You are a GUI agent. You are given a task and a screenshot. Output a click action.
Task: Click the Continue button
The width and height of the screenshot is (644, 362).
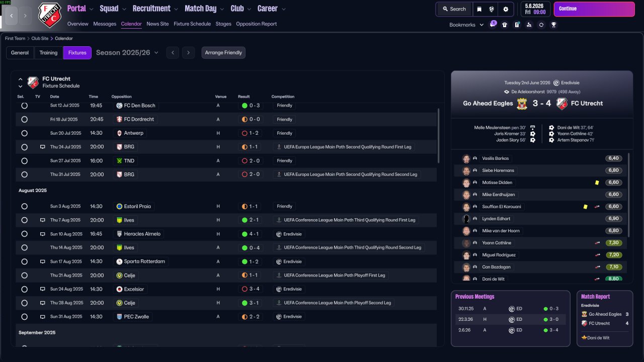tap(593, 9)
